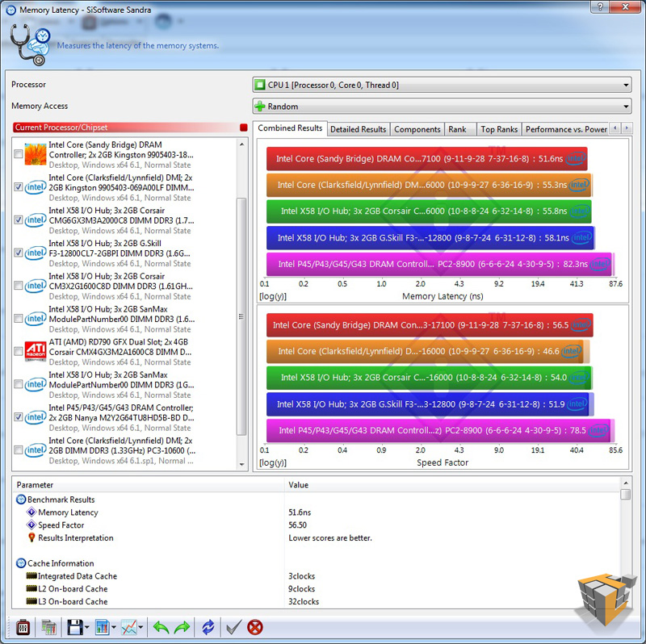Check the X58 Corsair CM3X2G1600C8D entry
The width and height of the screenshot is (646, 644).
pyautogui.click(x=18, y=286)
